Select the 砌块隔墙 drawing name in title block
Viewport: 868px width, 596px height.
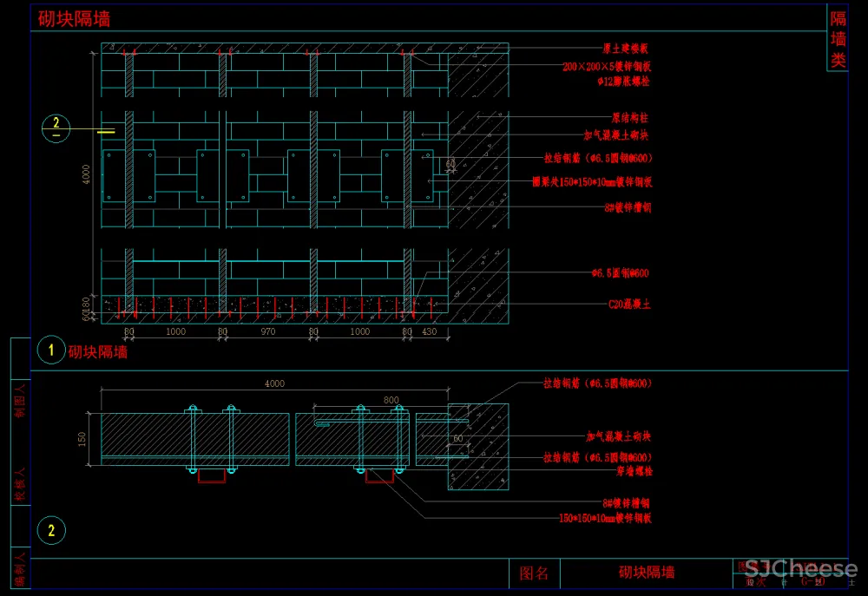(x=646, y=573)
